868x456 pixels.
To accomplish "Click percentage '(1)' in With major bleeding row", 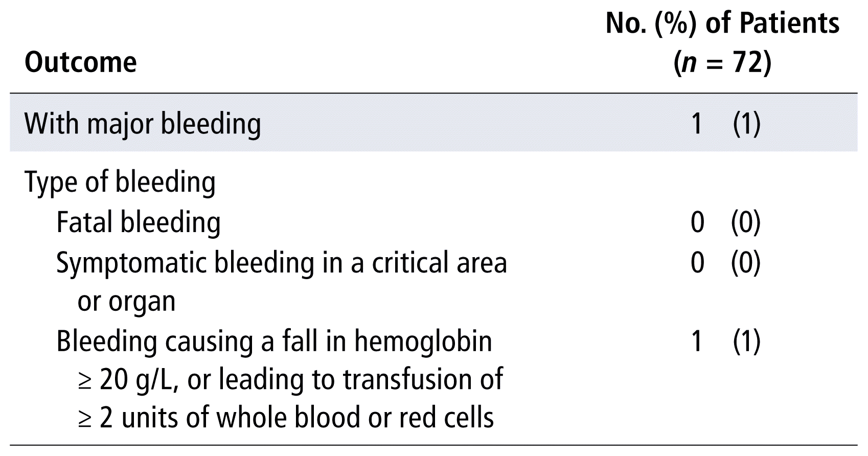I will pyautogui.click(x=746, y=124).
